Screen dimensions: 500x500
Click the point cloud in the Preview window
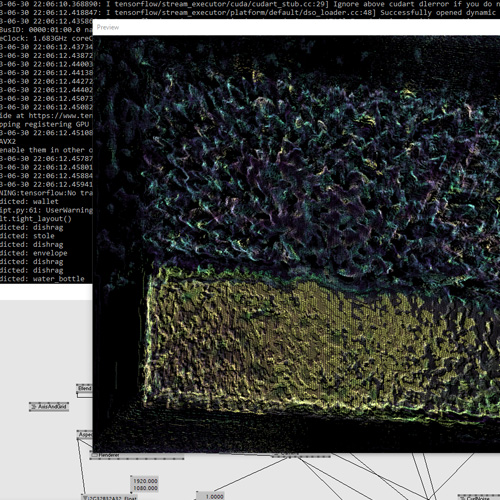tap(296, 243)
